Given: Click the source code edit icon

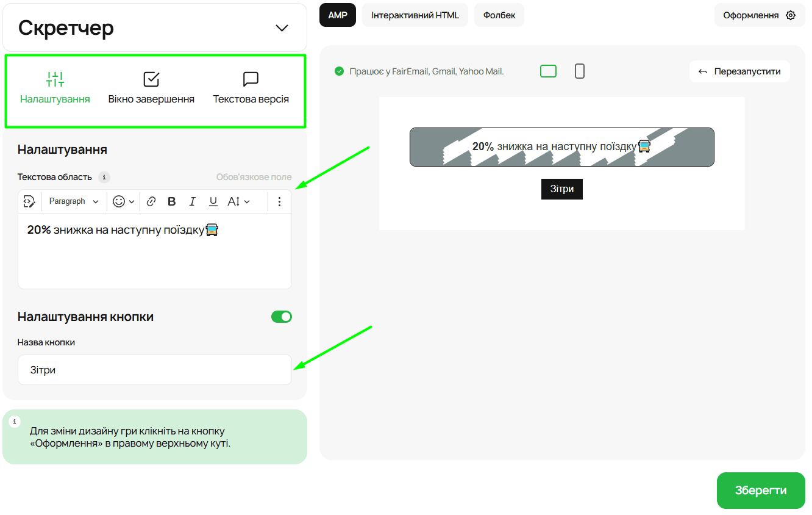Looking at the screenshot, I should (x=29, y=201).
